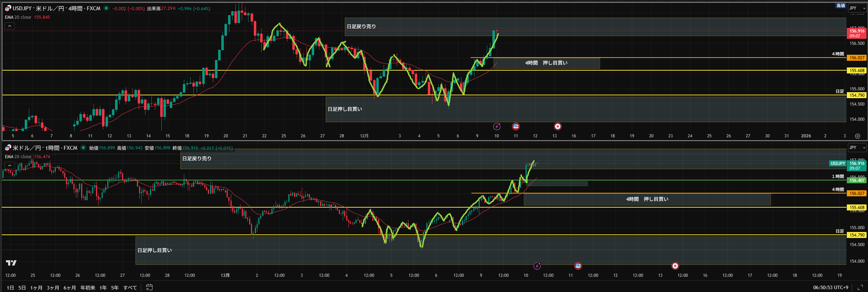The width and height of the screenshot is (868, 292).
Task: Open JPY currency dropdown on upper chart
Action: pos(857,8)
